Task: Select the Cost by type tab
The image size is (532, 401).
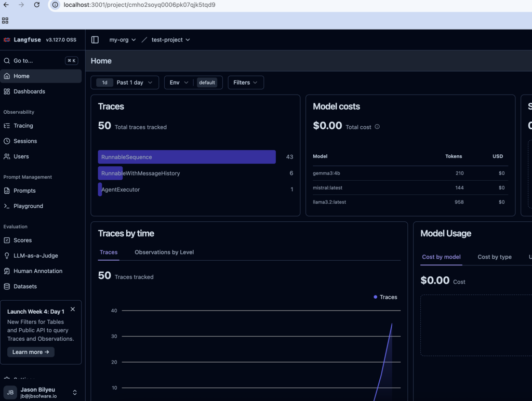Action: [494, 257]
